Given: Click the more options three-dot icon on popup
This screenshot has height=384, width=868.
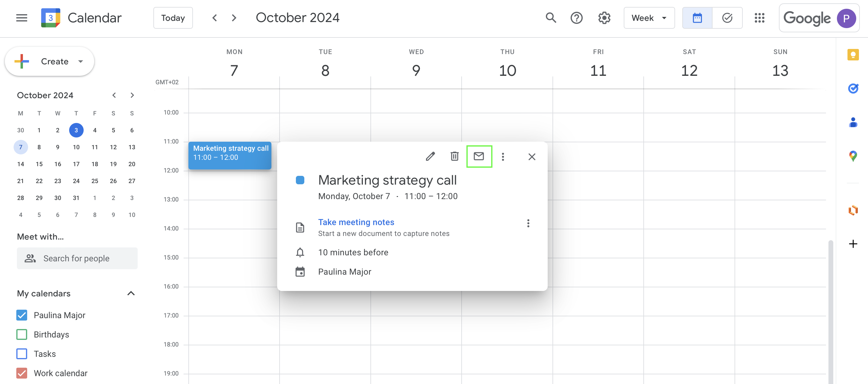Looking at the screenshot, I should pos(503,156).
